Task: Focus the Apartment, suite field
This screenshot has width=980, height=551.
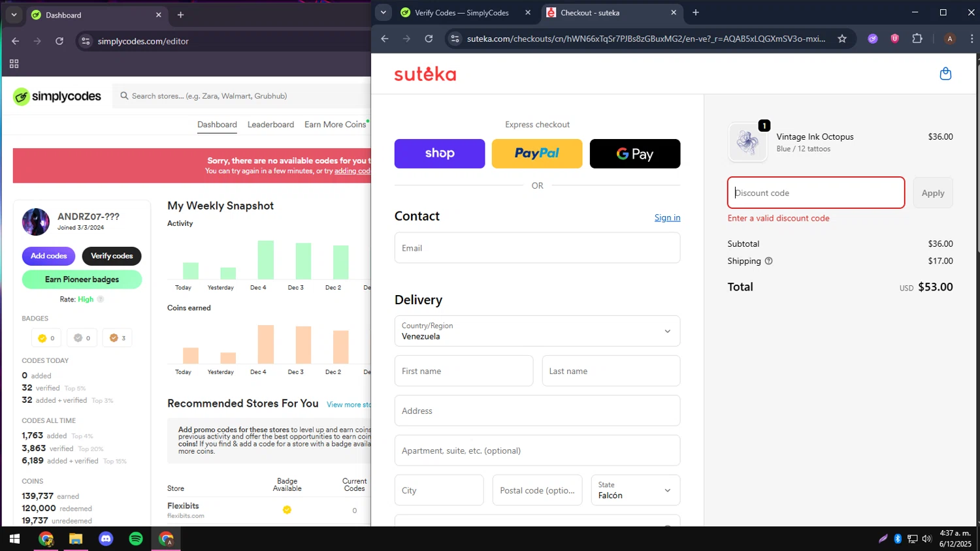Action: point(537,450)
